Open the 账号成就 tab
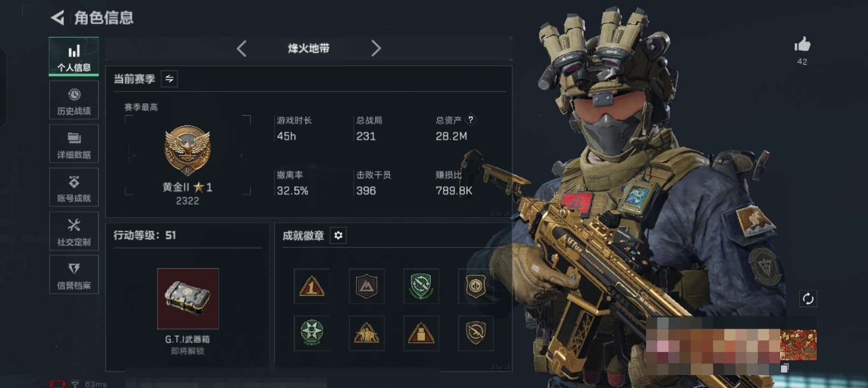The image size is (868, 388). point(74,188)
